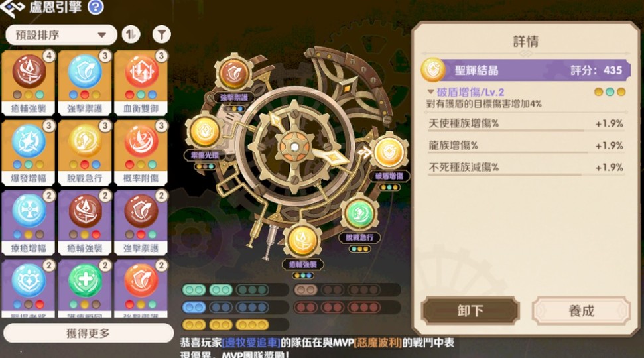
Task: Tap the 獲得更多 button below rune list
Action: pyautogui.click(x=88, y=333)
